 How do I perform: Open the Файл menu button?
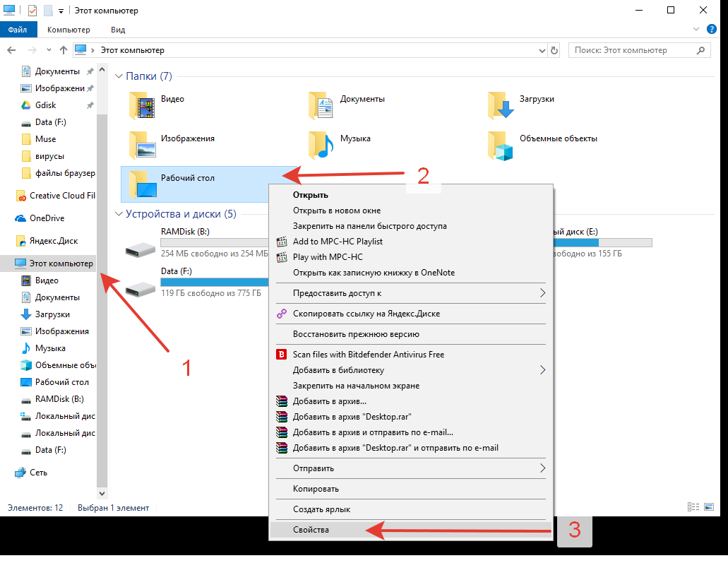coord(18,30)
